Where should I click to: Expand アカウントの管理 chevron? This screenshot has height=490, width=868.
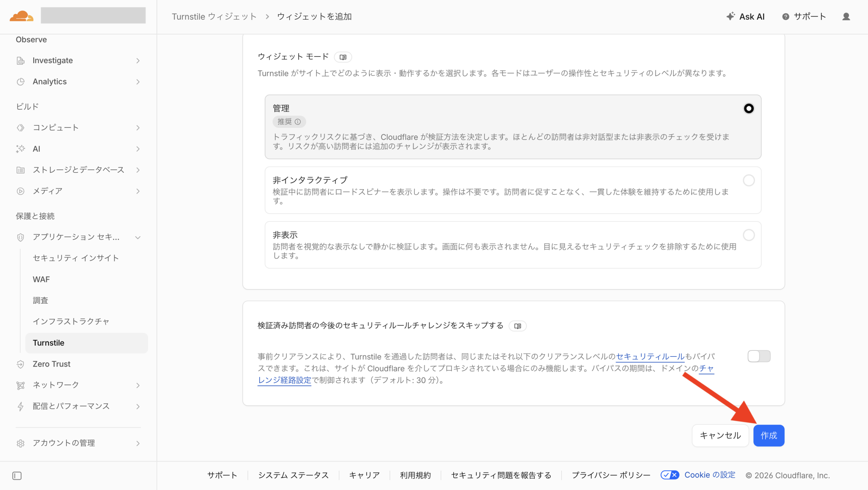click(138, 443)
